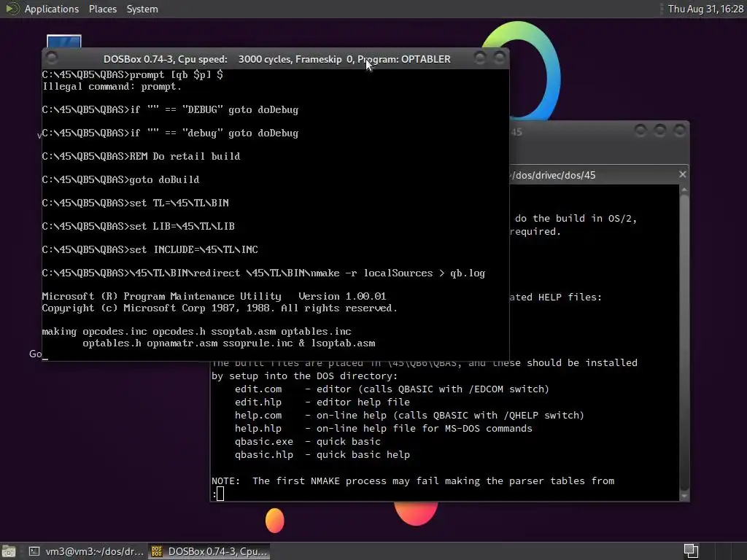Maximize the terminal window
This screenshot has width=747, height=560.
(659, 131)
